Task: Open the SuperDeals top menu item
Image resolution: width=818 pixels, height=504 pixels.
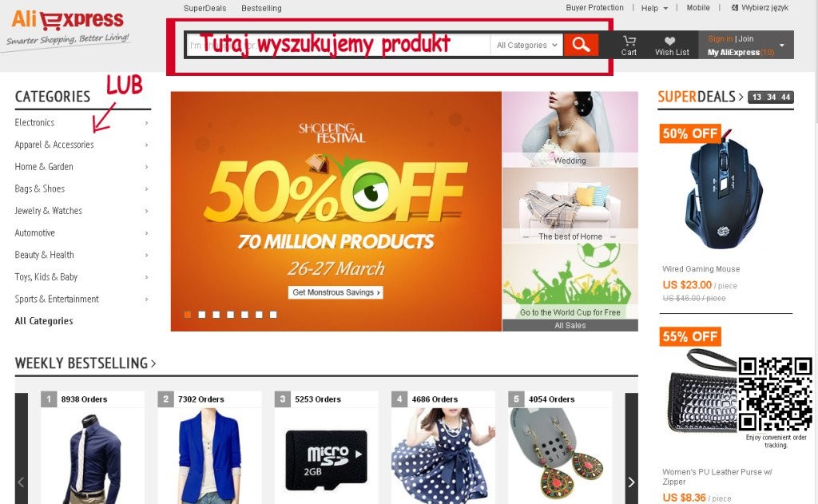Action: point(205,8)
